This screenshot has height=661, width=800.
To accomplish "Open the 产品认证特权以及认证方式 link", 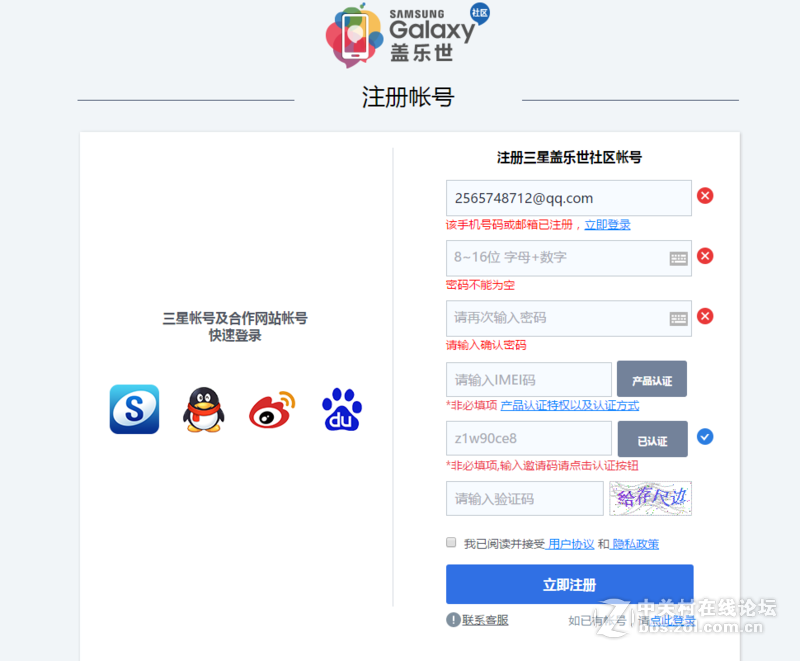I will point(570,405).
